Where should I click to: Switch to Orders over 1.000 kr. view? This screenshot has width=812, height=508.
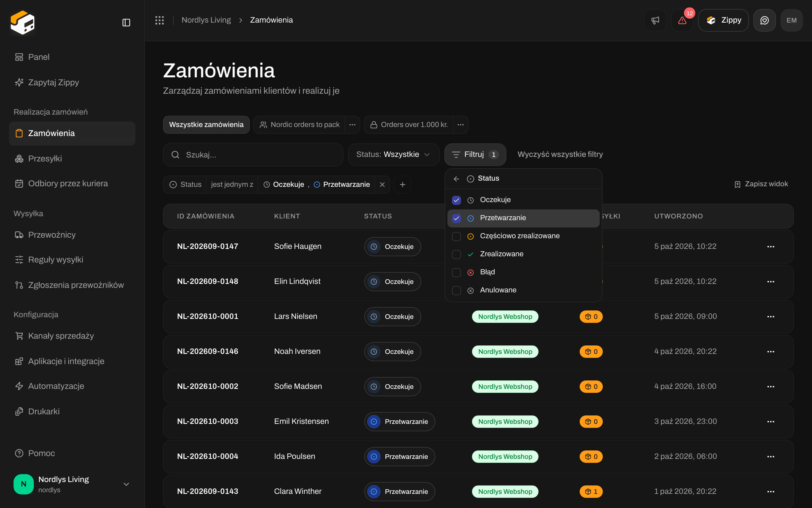point(409,125)
